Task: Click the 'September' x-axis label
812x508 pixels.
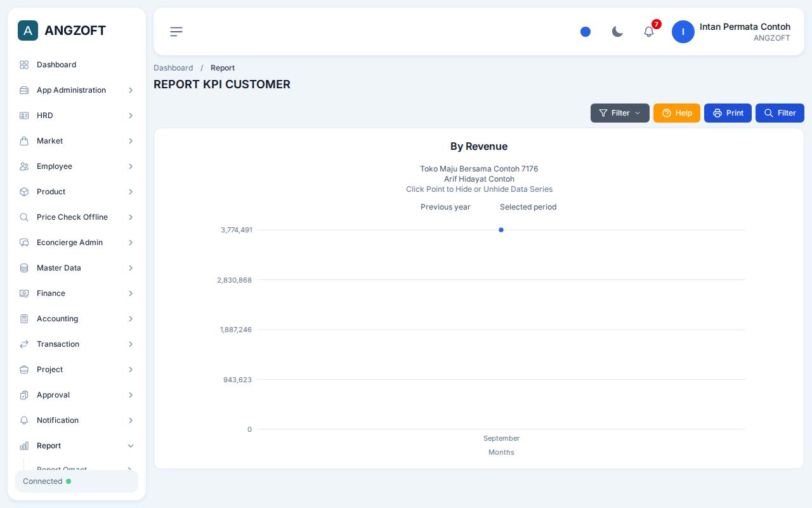Action: 501,438
